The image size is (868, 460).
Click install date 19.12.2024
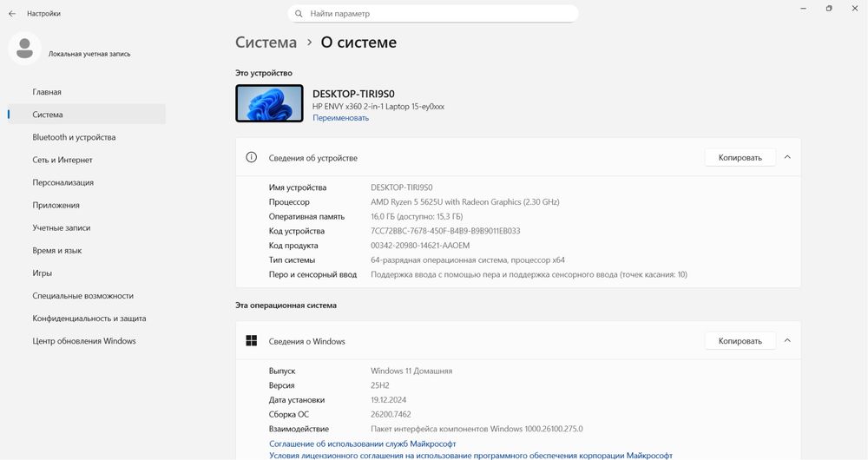click(389, 399)
